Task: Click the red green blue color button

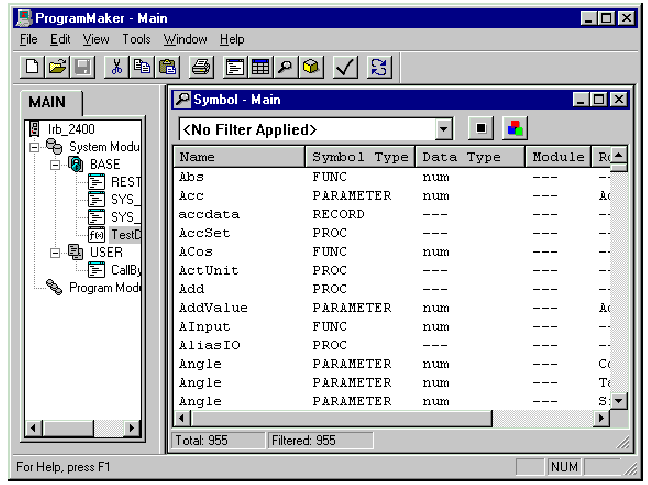Action: tap(515, 128)
